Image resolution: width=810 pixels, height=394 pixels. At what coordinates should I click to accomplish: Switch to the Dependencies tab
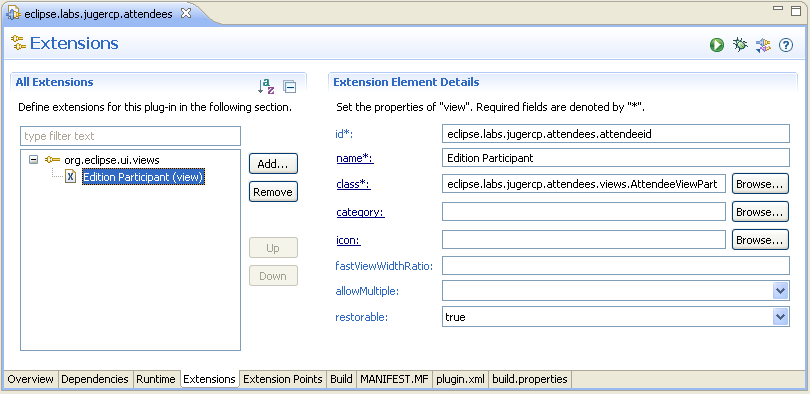95,379
